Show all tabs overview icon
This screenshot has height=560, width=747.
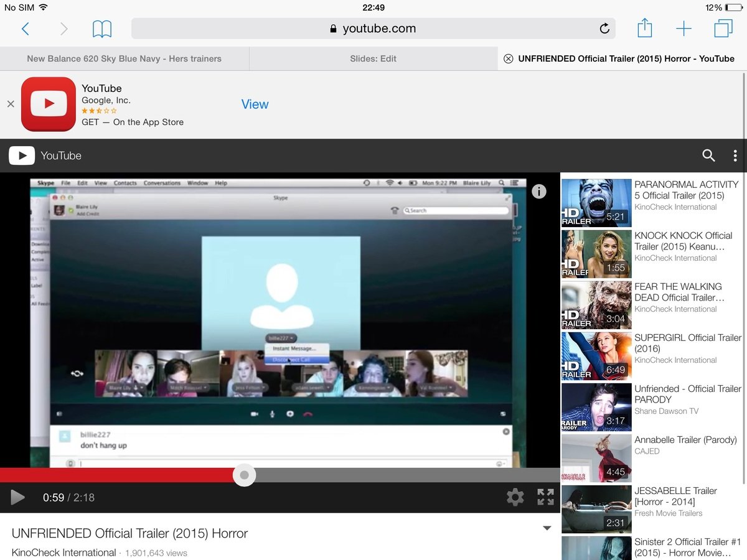pos(723,29)
